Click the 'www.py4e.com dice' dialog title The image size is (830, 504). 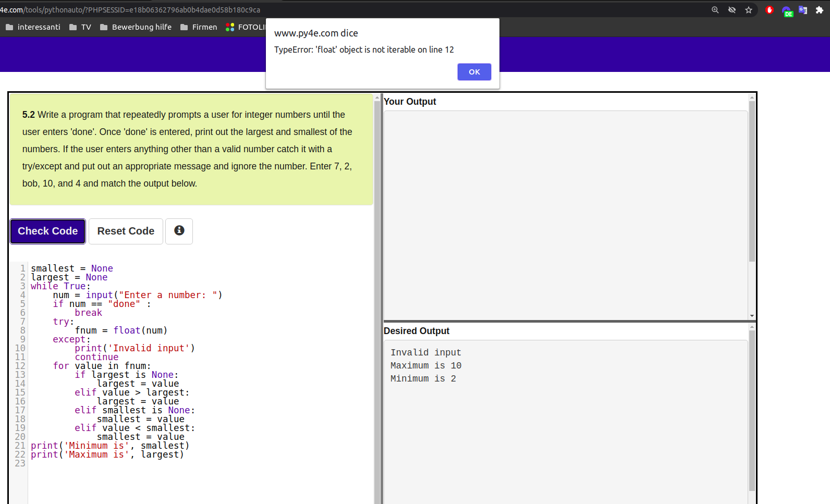point(316,33)
